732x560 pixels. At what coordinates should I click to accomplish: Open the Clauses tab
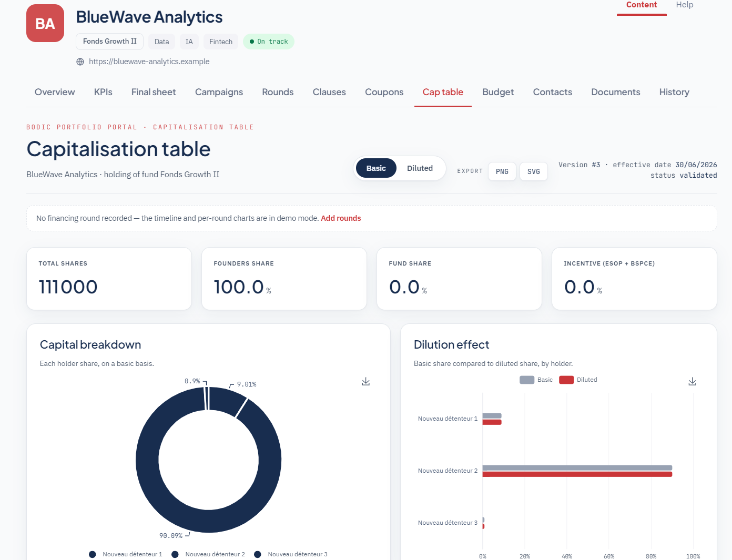click(329, 92)
